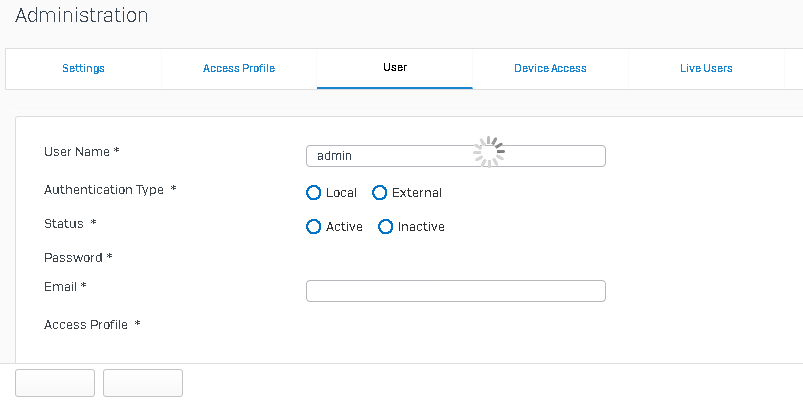Screen dimensions: 803x400
Task: Click the Email field label
Action: point(65,287)
